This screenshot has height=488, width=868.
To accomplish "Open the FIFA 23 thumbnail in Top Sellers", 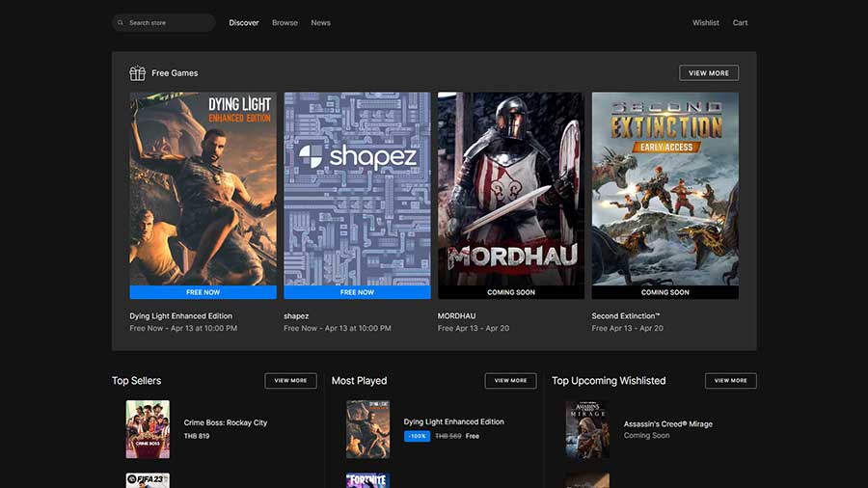I will [148, 480].
